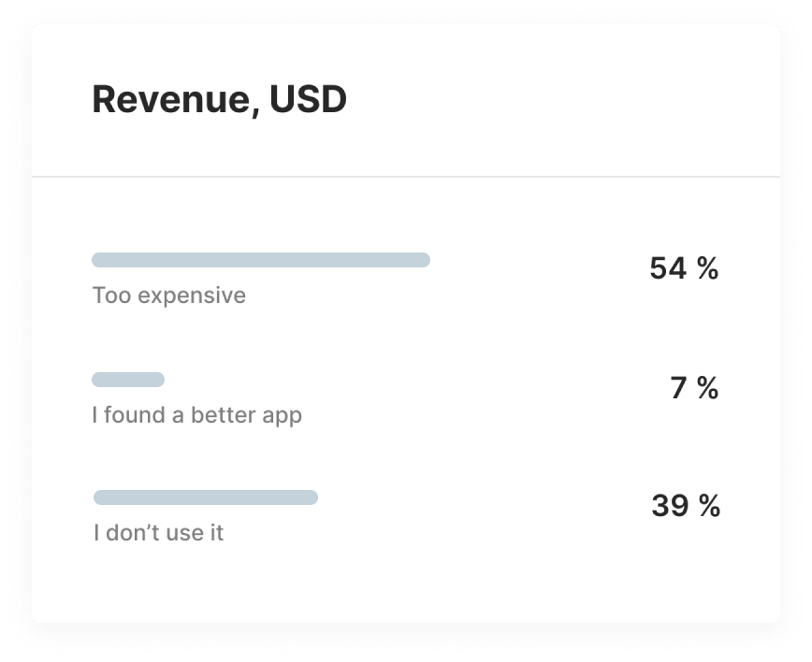Select the 'I found a better app' bar
The width and height of the screenshot is (812, 662).
click(x=128, y=380)
